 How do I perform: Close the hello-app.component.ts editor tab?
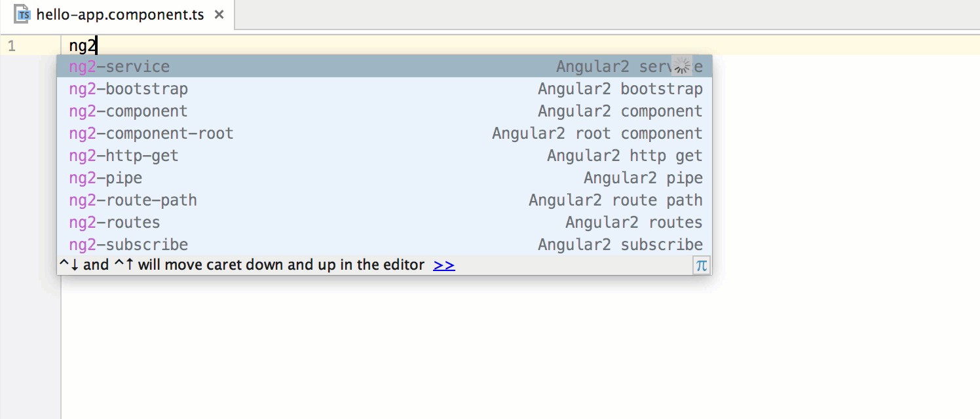pos(219,13)
